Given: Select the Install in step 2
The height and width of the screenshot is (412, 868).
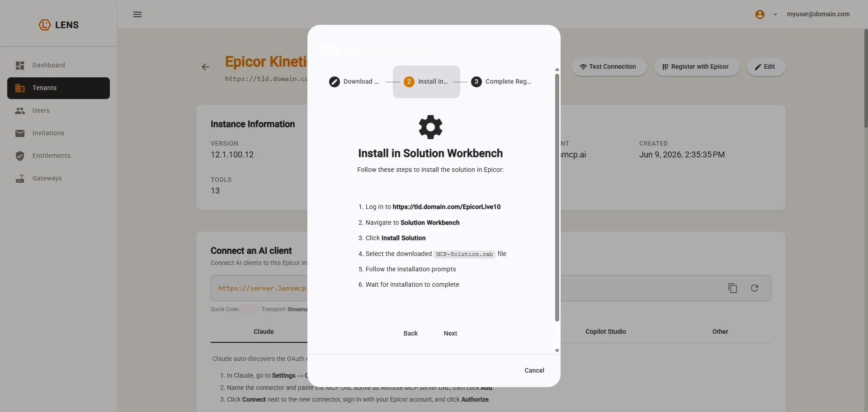Looking at the screenshot, I should [x=426, y=82].
